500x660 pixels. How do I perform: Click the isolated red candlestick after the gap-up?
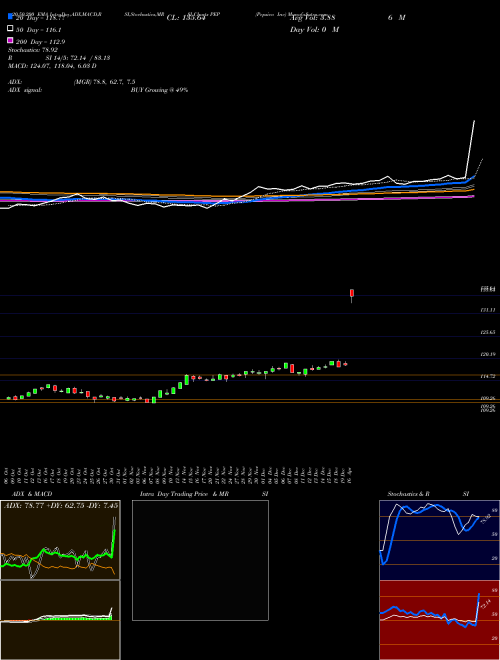pos(351,295)
